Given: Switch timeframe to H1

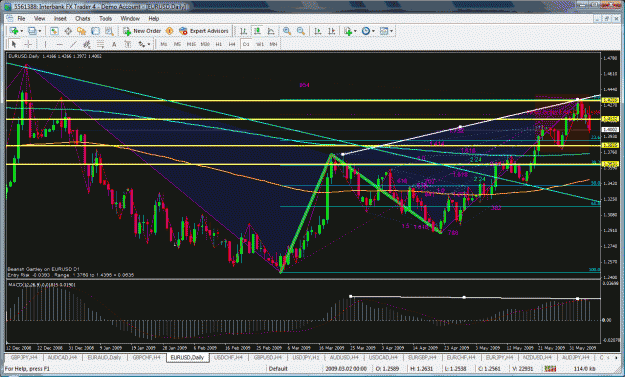Looking at the screenshot, I should point(218,44).
